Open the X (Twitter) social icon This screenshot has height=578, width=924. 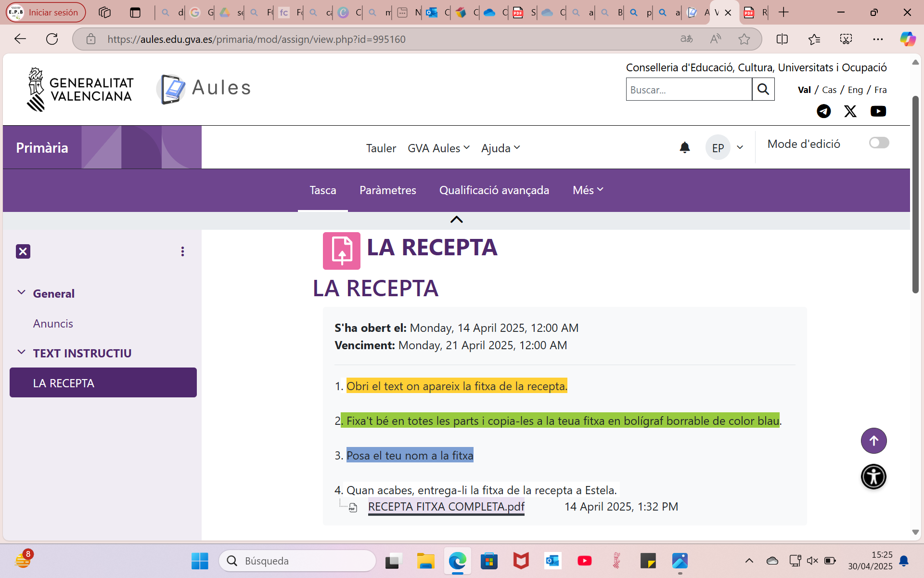pyautogui.click(x=851, y=111)
